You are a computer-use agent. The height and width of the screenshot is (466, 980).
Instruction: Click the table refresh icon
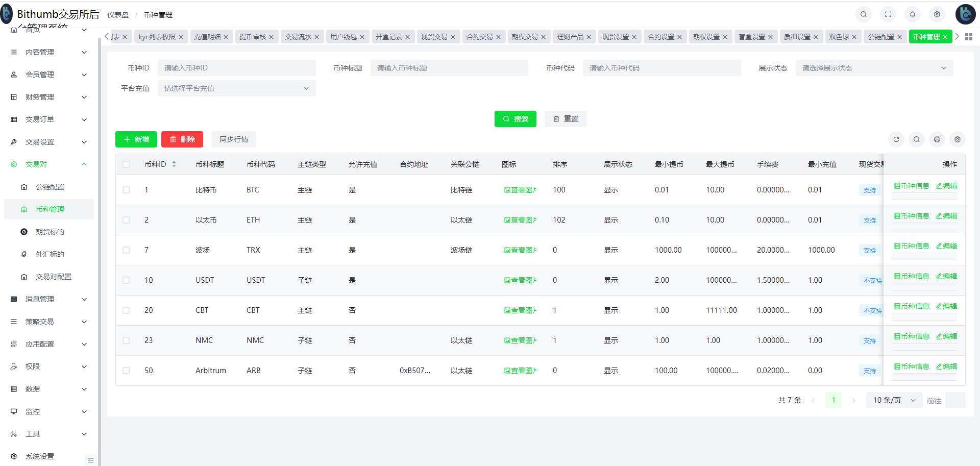click(896, 139)
